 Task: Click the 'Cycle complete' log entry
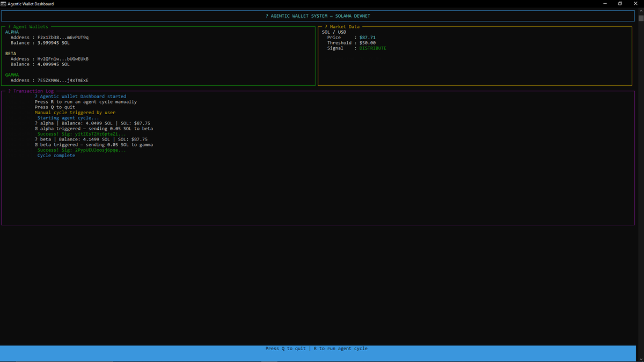[56, 156]
